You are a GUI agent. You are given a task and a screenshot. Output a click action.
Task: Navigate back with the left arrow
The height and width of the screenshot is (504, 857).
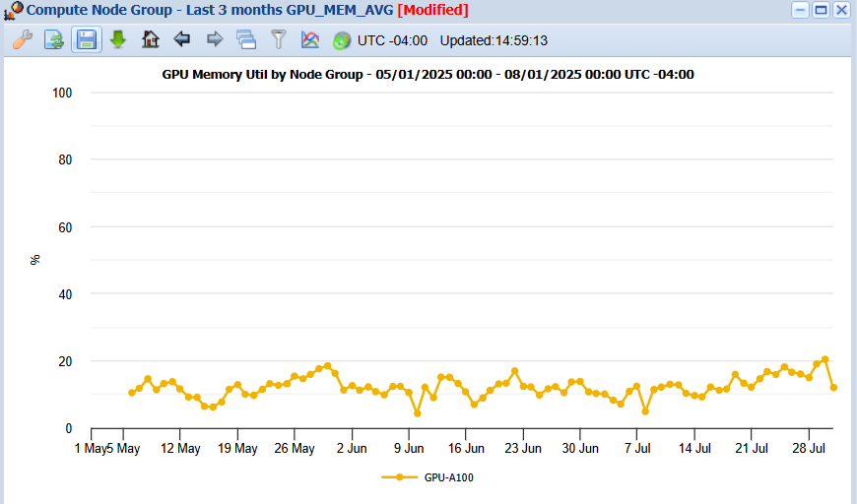pos(182,39)
